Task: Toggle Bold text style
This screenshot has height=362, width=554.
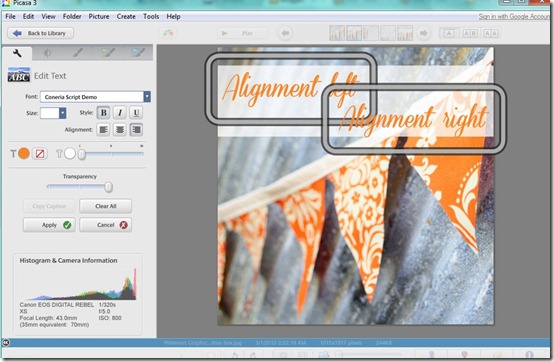Action: pyautogui.click(x=104, y=113)
